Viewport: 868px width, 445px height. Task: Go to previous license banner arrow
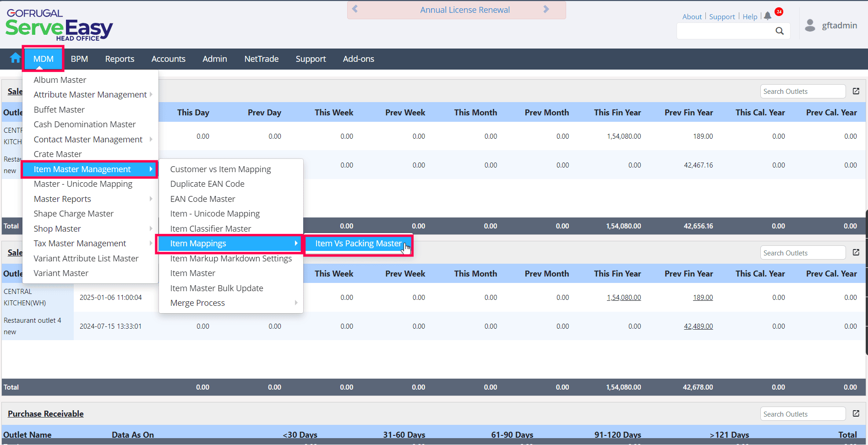(355, 9)
